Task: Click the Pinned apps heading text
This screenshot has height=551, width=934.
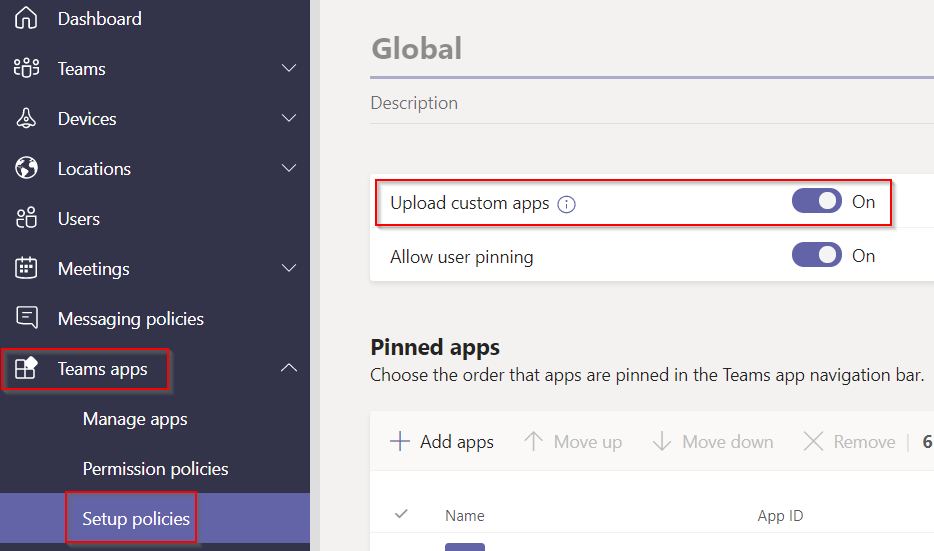Action: tap(435, 347)
